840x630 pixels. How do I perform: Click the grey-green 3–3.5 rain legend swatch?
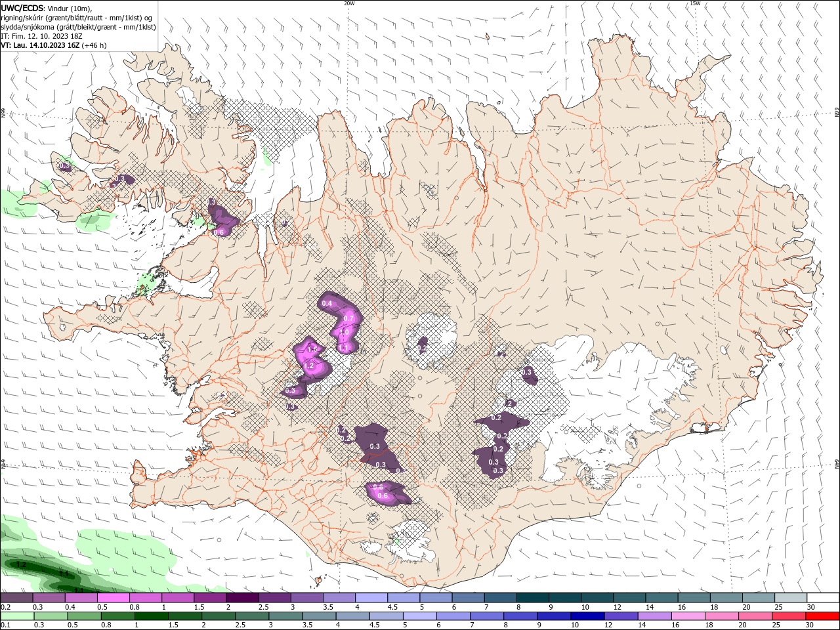(285, 616)
